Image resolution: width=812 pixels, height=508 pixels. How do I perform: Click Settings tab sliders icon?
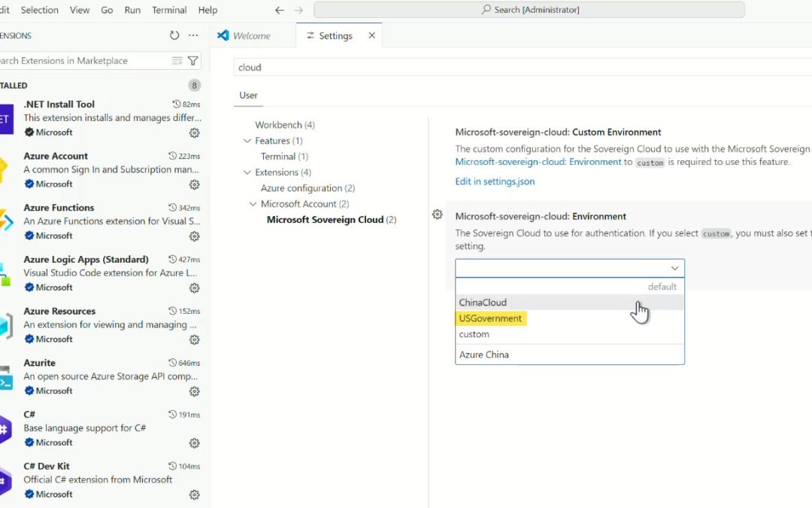click(311, 35)
